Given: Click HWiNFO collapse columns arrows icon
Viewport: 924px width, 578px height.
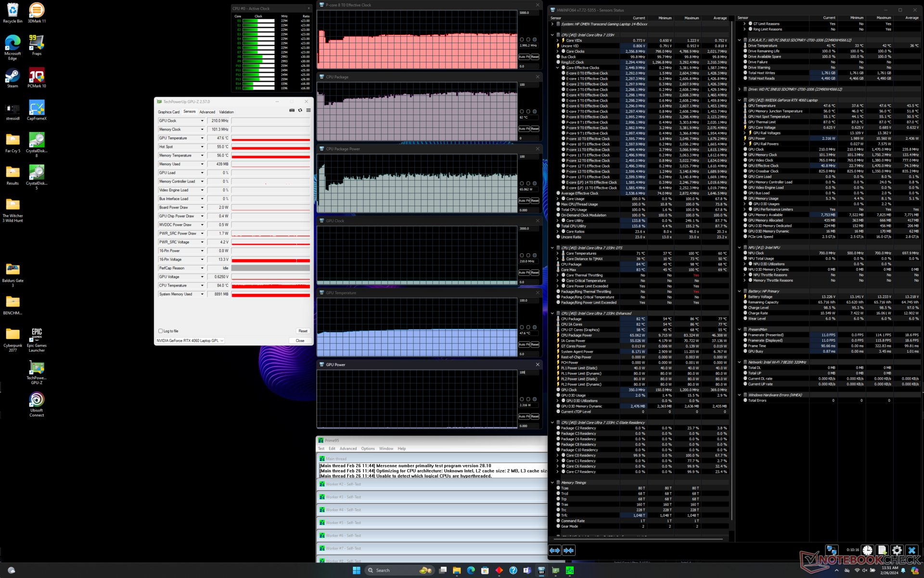Looking at the screenshot, I should point(568,550).
